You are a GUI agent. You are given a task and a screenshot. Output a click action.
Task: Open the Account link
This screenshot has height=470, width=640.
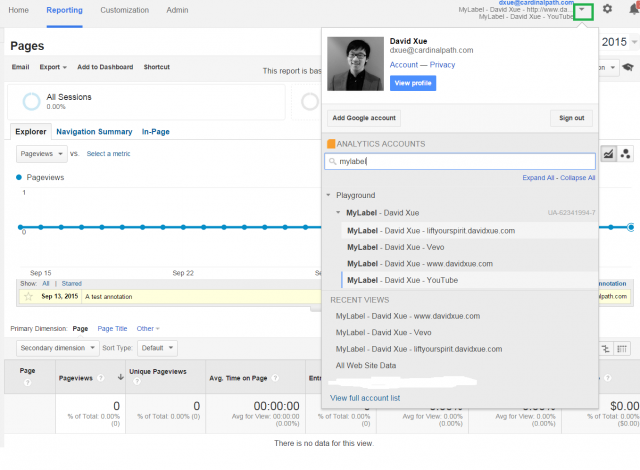click(404, 65)
